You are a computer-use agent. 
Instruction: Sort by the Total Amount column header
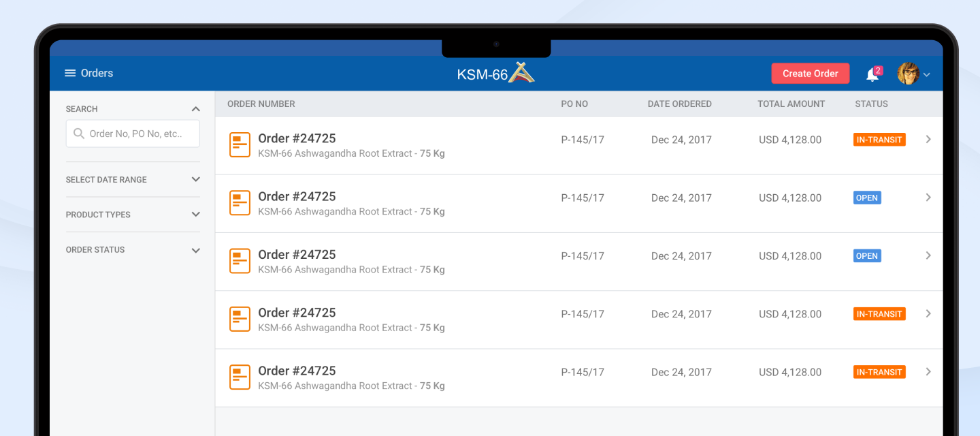pyautogui.click(x=791, y=104)
